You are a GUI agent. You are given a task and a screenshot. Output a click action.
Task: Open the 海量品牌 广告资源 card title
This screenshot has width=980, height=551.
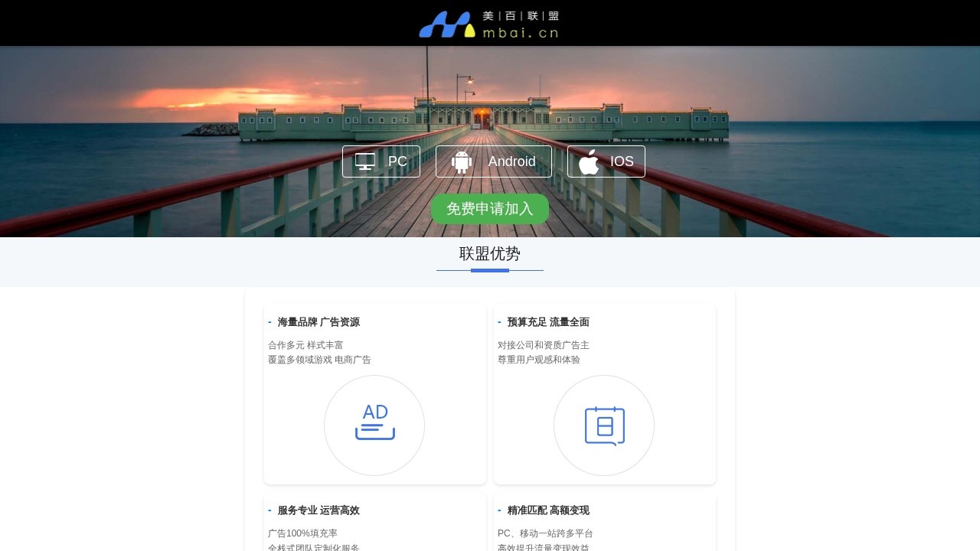tap(318, 321)
